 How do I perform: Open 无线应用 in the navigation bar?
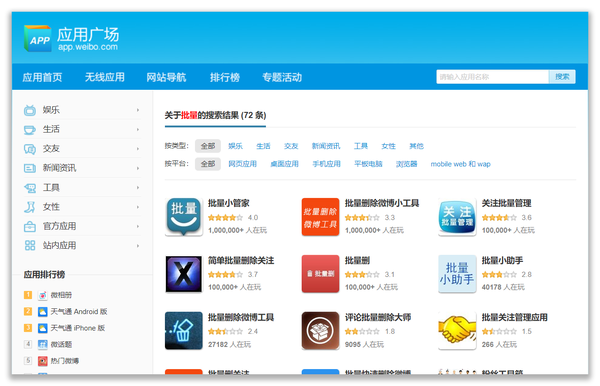pyautogui.click(x=104, y=77)
